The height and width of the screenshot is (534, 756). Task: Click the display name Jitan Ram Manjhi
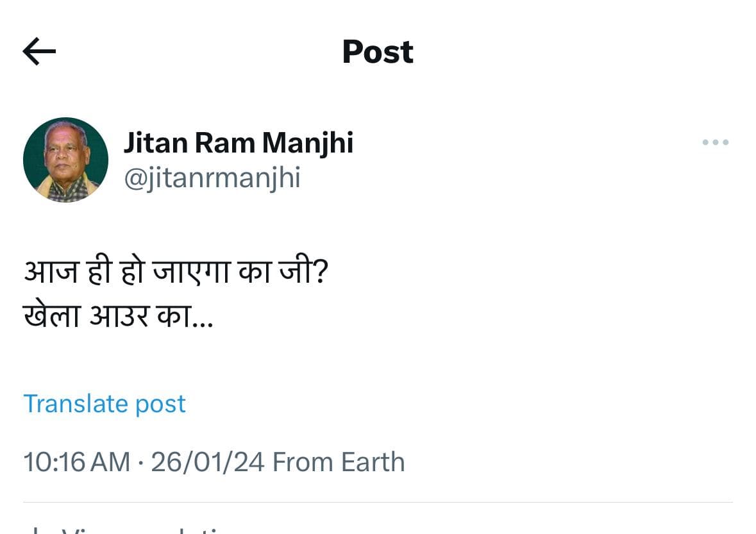238,142
